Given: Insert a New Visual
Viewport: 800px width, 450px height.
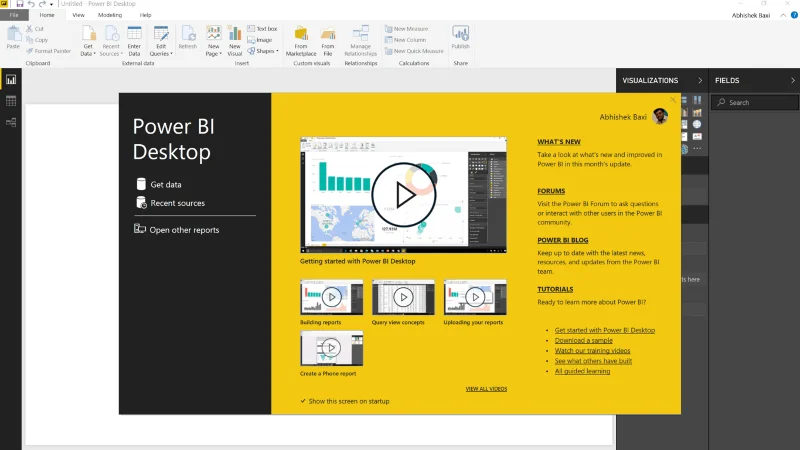Looking at the screenshot, I should [235, 41].
